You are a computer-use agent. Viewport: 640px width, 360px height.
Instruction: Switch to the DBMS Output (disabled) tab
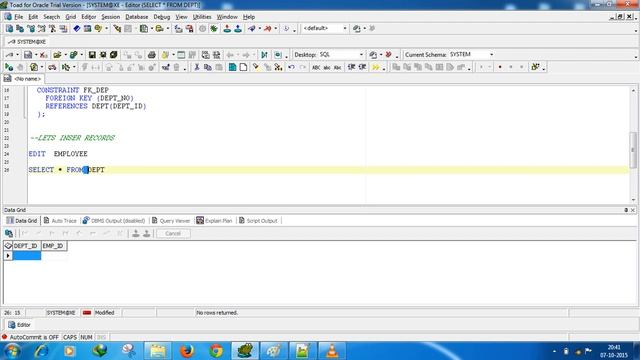click(x=114, y=221)
